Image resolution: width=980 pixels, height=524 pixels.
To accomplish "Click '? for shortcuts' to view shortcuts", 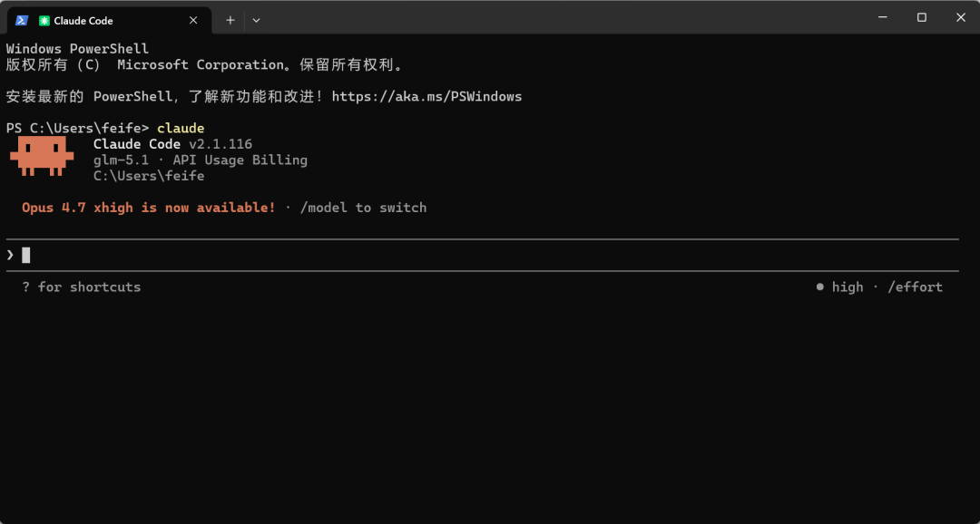I will click(x=80, y=286).
